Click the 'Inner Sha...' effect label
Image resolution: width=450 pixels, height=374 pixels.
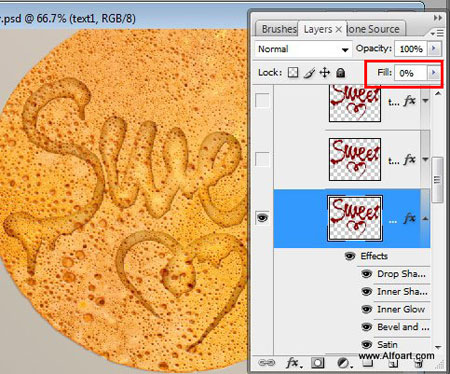(x=402, y=292)
